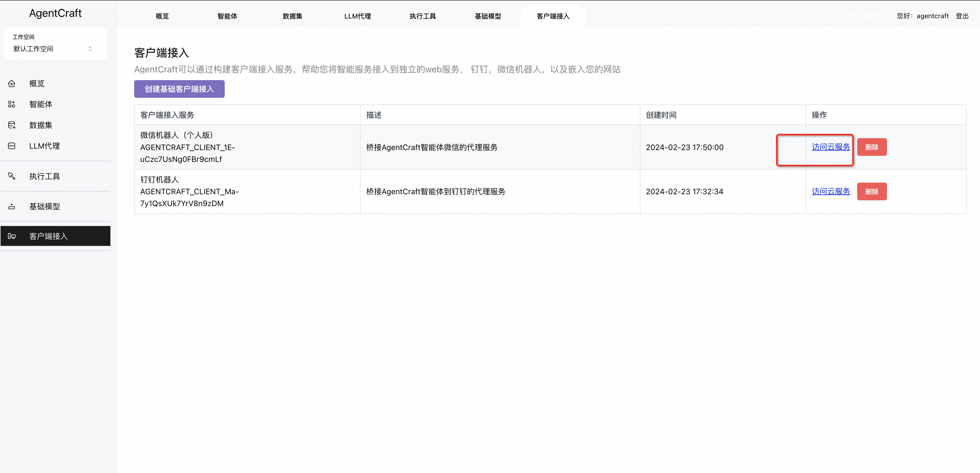Open 基础模型 in the left sidebar
Viewport: 980px width, 473px height.
(x=55, y=206)
